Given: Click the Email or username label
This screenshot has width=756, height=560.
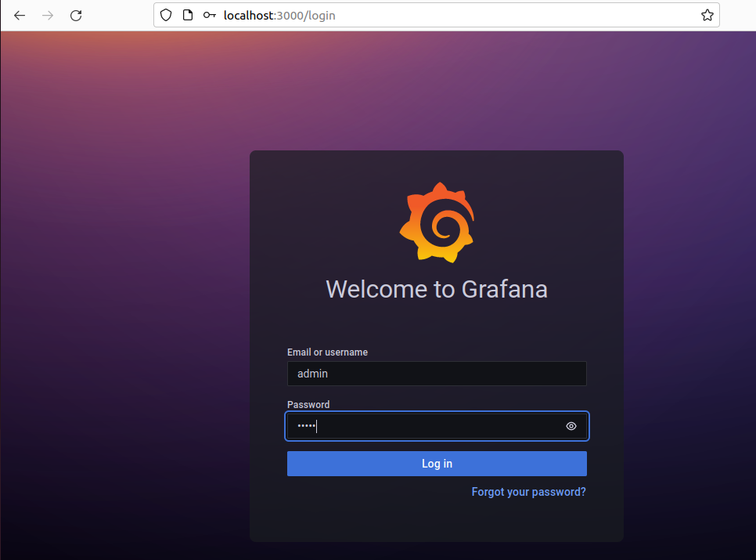Looking at the screenshot, I should pos(327,352).
